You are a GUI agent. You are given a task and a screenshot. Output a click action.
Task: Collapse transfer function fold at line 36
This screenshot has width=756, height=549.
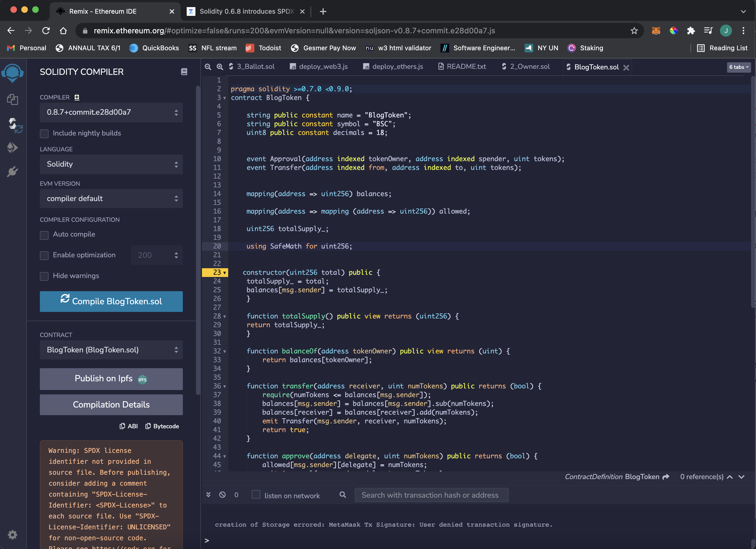click(225, 386)
